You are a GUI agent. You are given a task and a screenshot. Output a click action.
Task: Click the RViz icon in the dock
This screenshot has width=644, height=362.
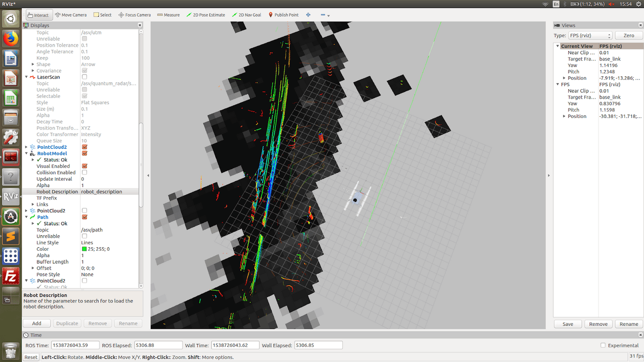pyautogui.click(x=11, y=197)
